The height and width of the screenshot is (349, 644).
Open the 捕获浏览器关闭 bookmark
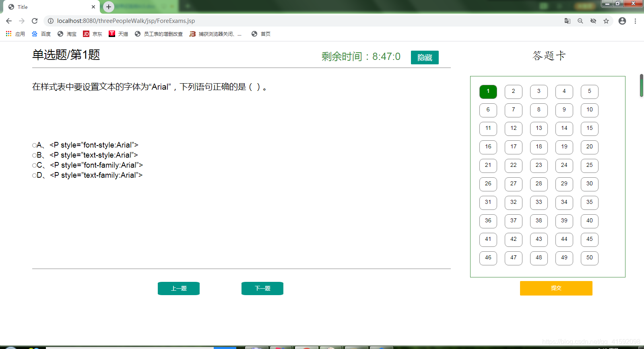click(x=216, y=34)
